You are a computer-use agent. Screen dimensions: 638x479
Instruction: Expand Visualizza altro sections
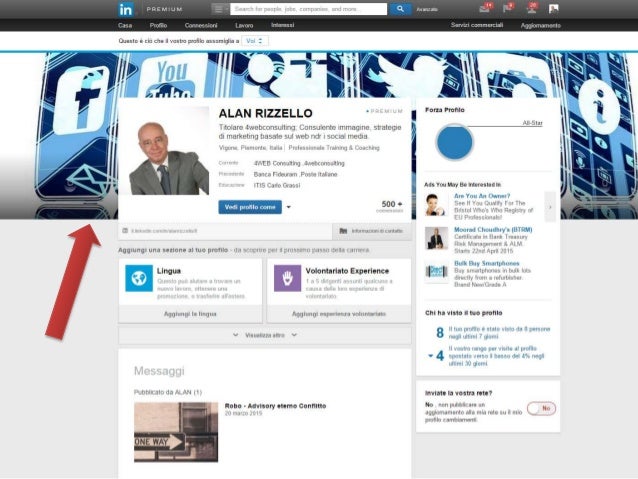pyautogui.click(x=265, y=335)
